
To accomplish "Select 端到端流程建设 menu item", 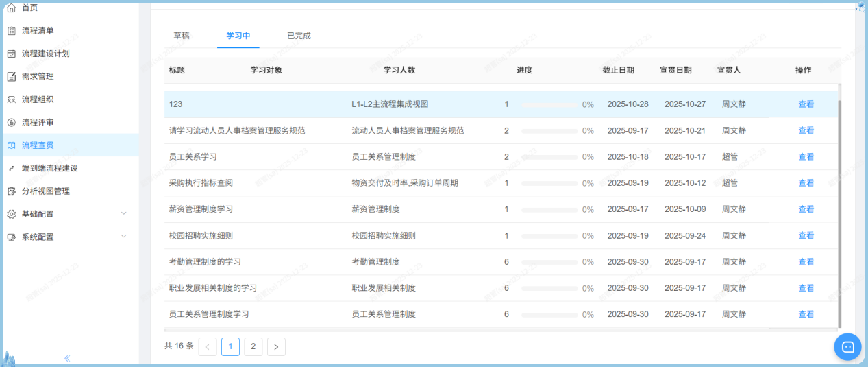I will [50, 168].
